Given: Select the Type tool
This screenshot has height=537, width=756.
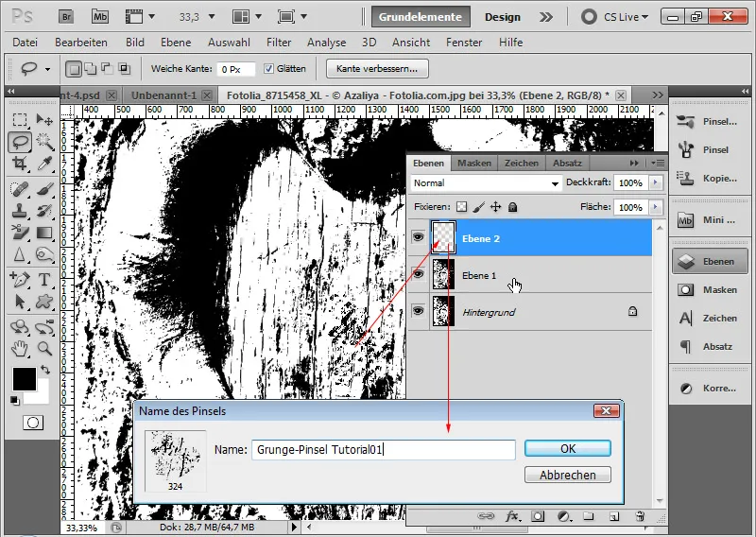Looking at the screenshot, I should click(x=44, y=279).
